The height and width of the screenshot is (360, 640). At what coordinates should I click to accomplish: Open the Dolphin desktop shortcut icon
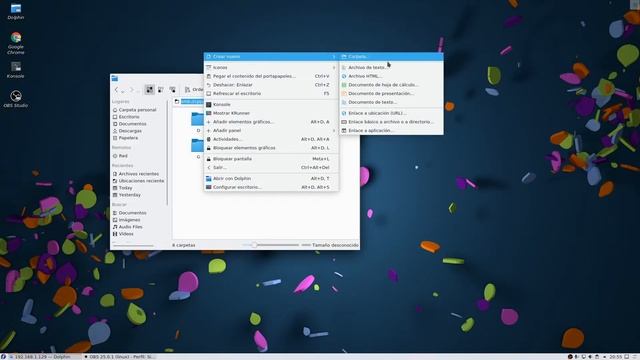point(16,11)
